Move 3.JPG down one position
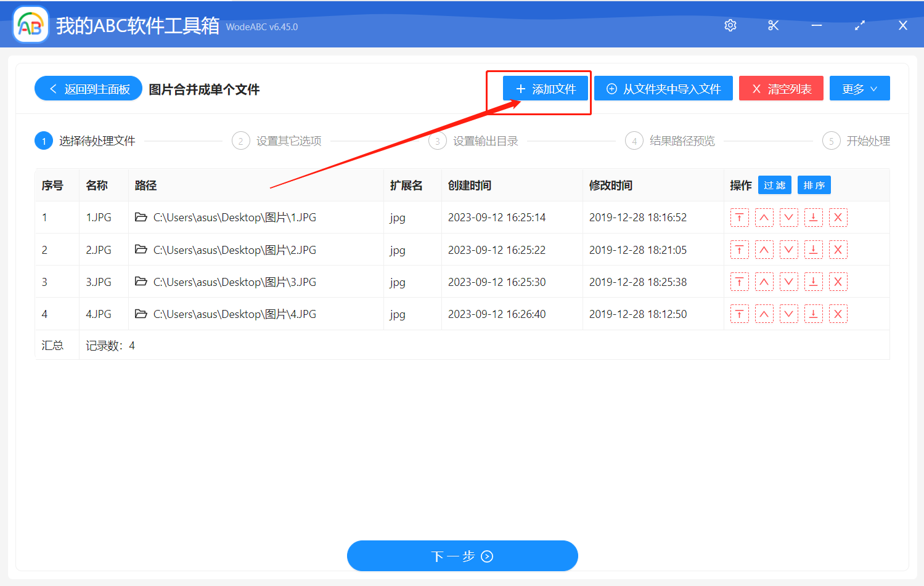 click(x=788, y=281)
